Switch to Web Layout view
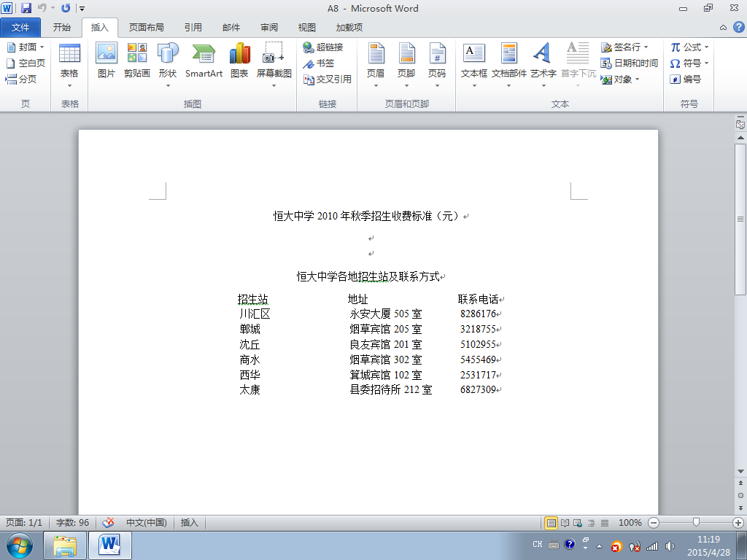Viewport: 747px width, 560px height. coord(578,523)
